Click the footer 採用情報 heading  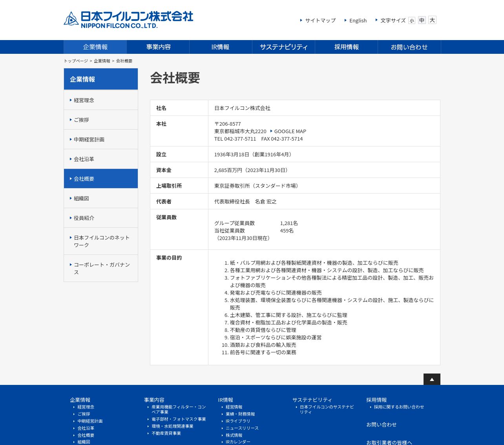coord(376,400)
